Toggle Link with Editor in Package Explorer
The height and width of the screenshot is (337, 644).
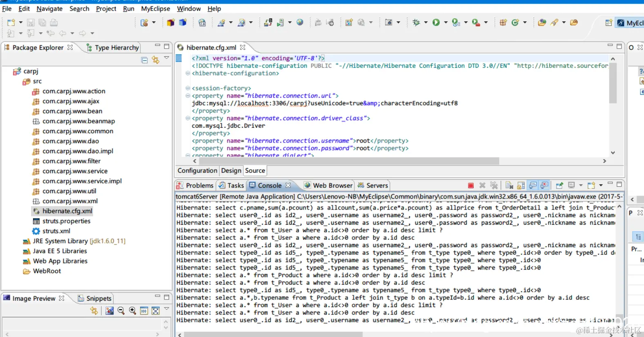tap(156, 60)
